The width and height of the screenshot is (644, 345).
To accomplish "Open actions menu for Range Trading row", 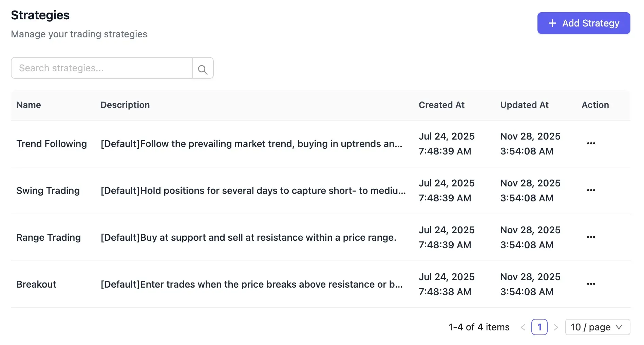I will pos(591,237).
